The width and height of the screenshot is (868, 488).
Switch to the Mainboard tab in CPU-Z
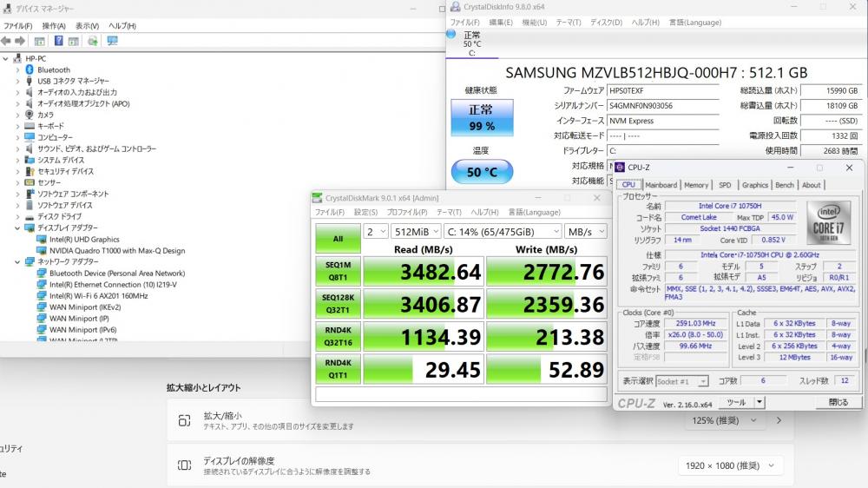coord(661,185)
